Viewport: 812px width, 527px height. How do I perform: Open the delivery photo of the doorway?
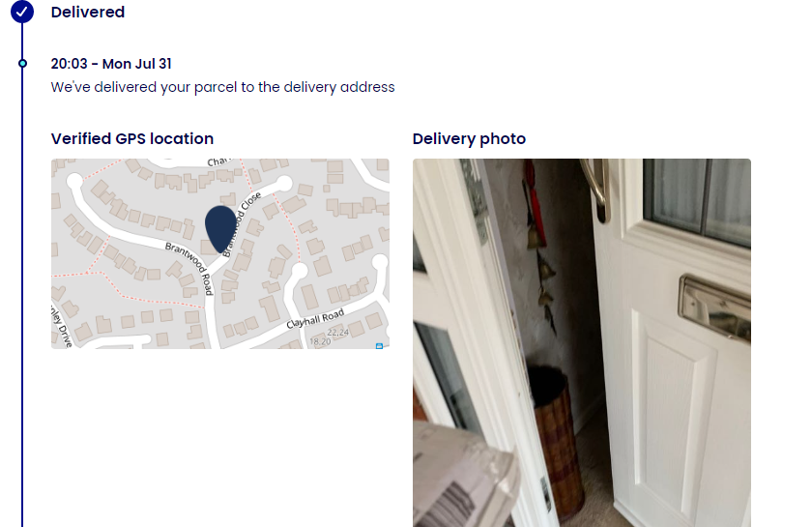[x=582, y=342]
